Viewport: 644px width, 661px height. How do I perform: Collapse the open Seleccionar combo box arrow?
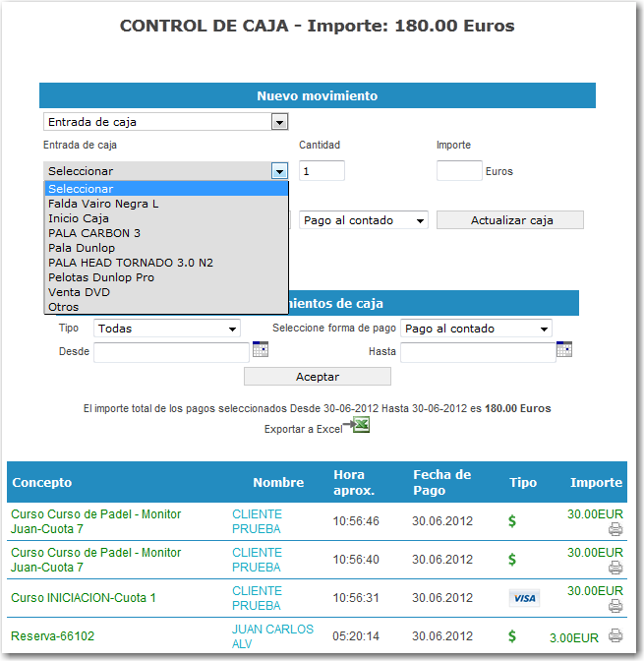(279, 171)
